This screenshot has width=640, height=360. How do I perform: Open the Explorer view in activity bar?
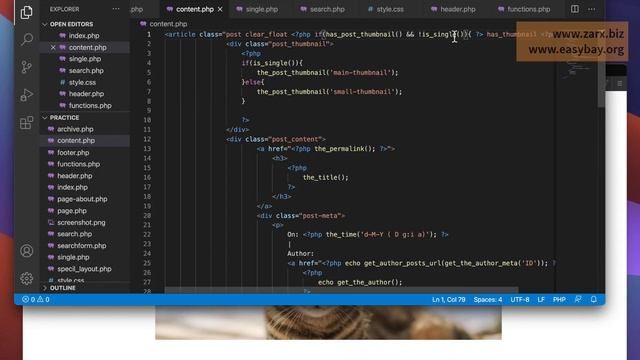pos(27,12)
